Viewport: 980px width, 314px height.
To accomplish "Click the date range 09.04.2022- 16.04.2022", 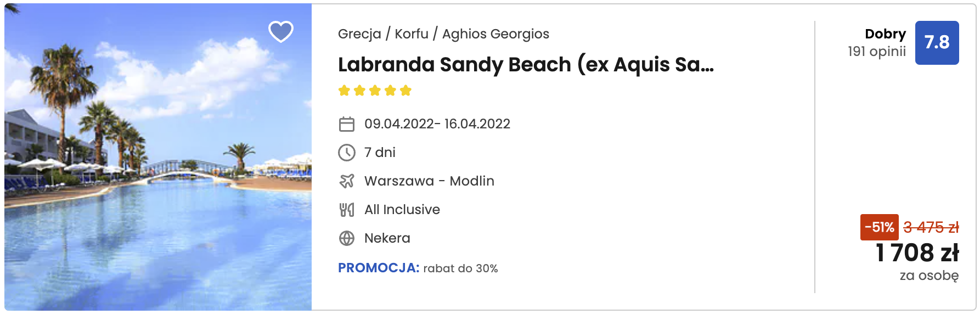I will pos(437,124).
